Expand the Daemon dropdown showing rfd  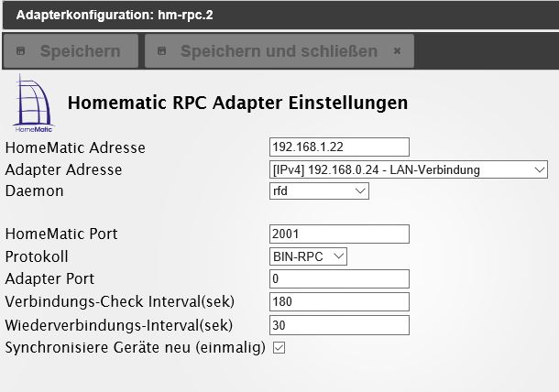click(319, 191)
